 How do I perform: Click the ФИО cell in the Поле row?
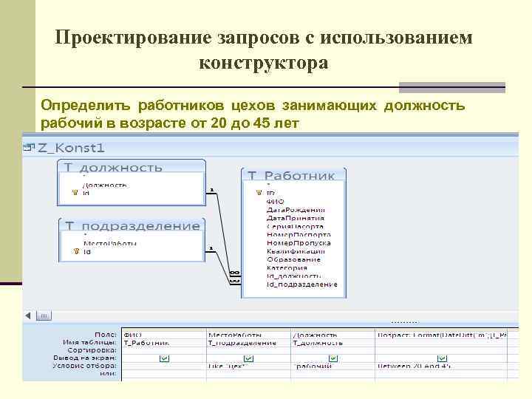pos(164,335)
